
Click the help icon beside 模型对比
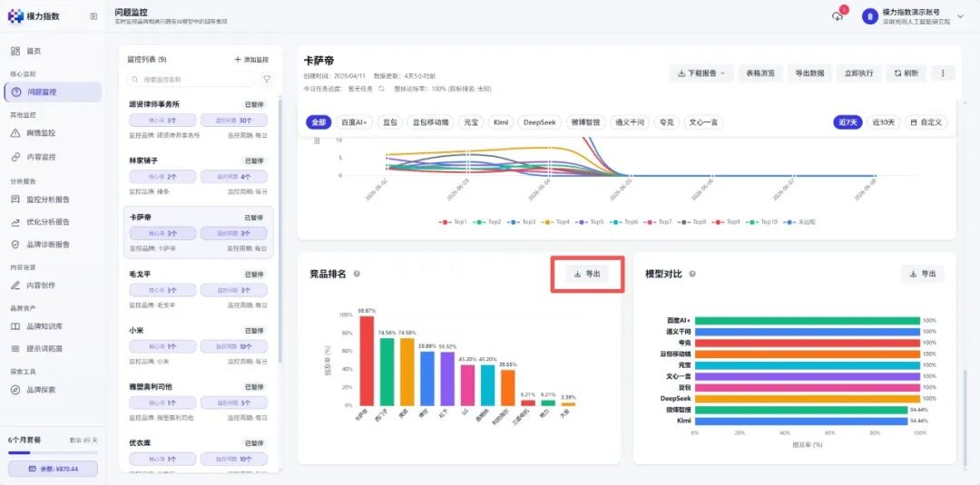pyautogui.click(x=692, y=274)
